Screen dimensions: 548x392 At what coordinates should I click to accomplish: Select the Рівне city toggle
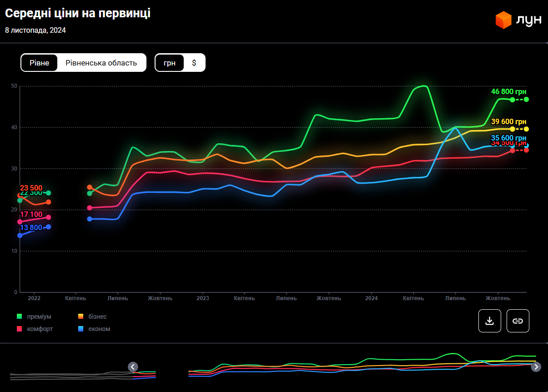pos(40,63)
